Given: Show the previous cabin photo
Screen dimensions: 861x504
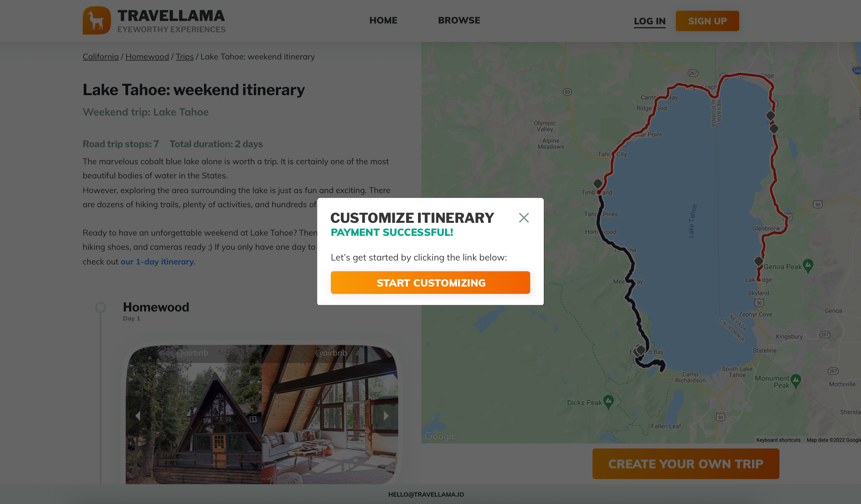Looking at the screenshot, I should [138, 416].
